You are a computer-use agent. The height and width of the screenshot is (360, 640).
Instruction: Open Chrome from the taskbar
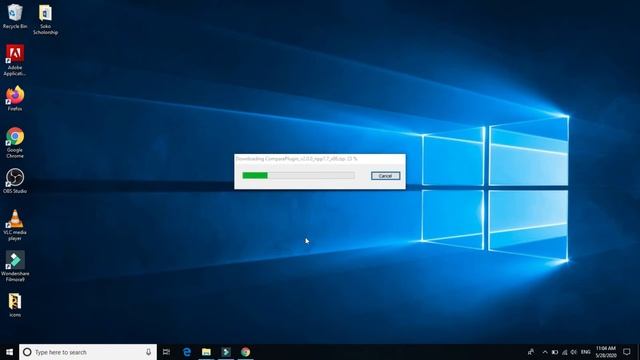pyautogui.click(x=245, y=352)
